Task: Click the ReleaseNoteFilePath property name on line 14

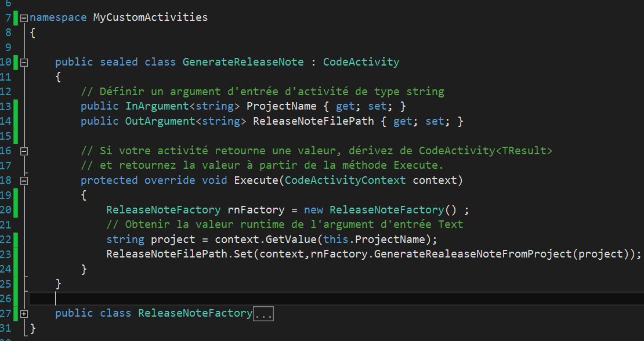Action: coord(313,121)
